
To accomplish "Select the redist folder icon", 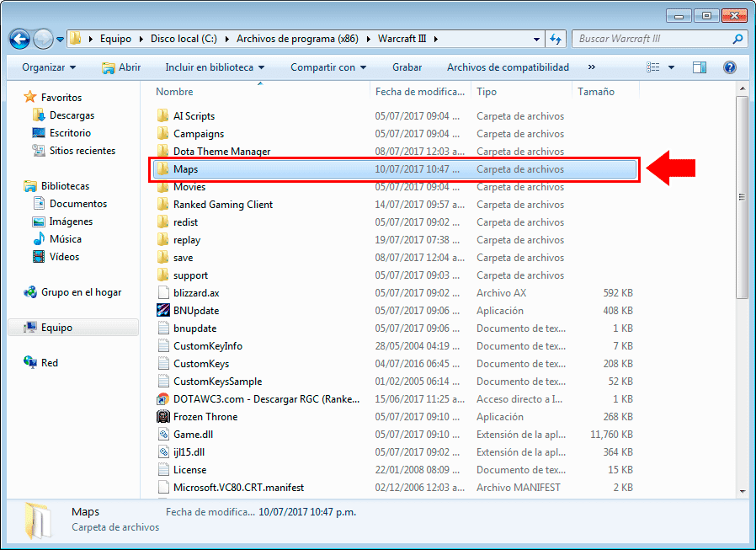I will pyautogui.click(x=163, y=222).
